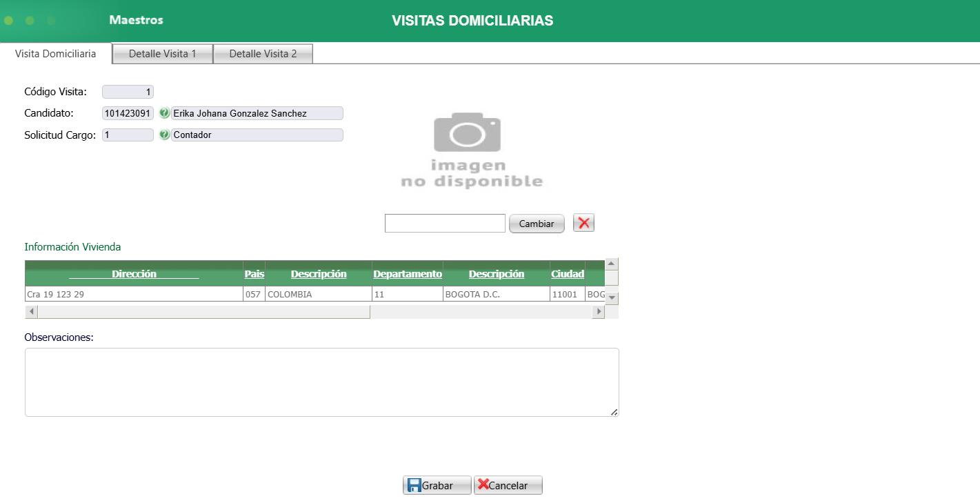Screen dimensions: 980x501
Task: Sort the grid by Departamento column
Action: tap(408, 273)
